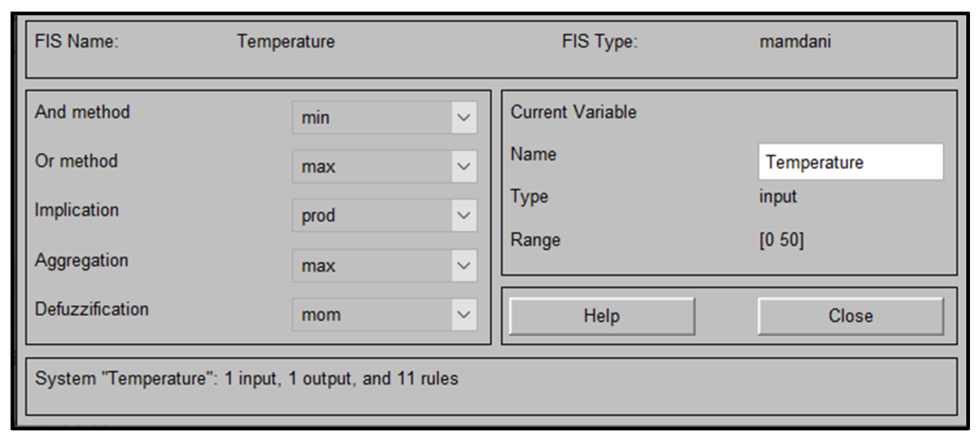Click the FIS name value Temperature
The width and height of the screenshot is (980, 442).
285,41
